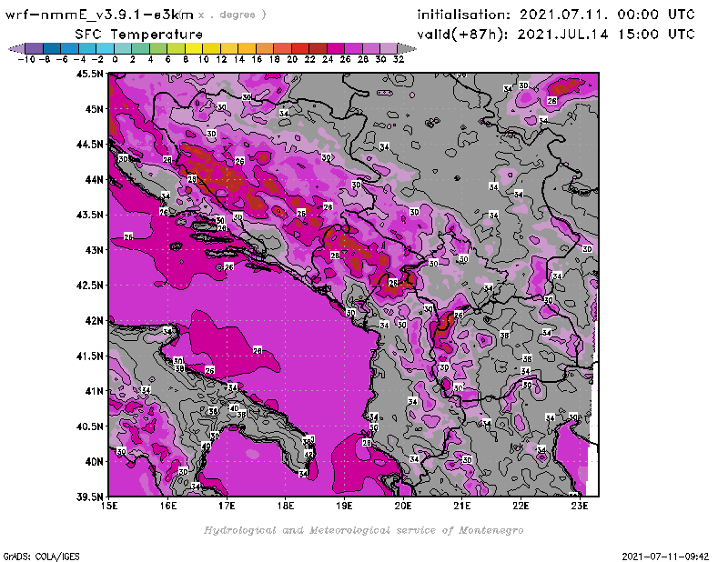
Task: Click the '19E' longitude label
Action: tap(344, 506)
